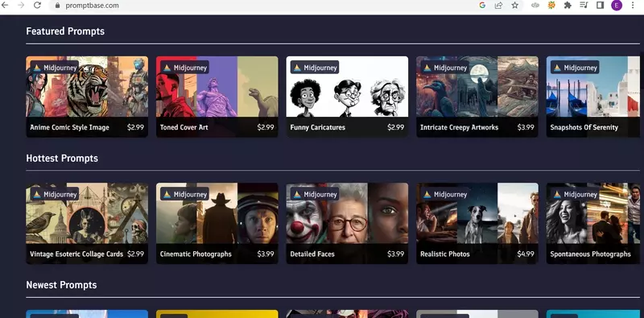
Task: Click the Hottest Prompts heading
Action: 62,158
